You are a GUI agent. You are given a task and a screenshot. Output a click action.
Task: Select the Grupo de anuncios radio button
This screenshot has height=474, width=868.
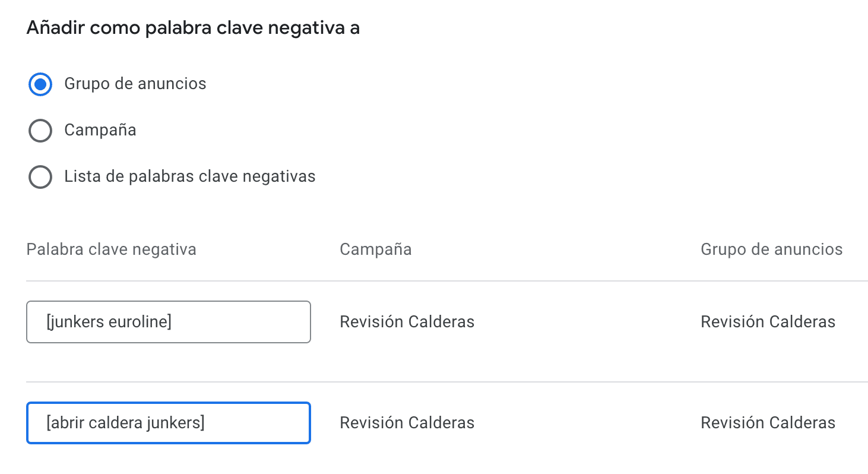[x=40, y=84]
